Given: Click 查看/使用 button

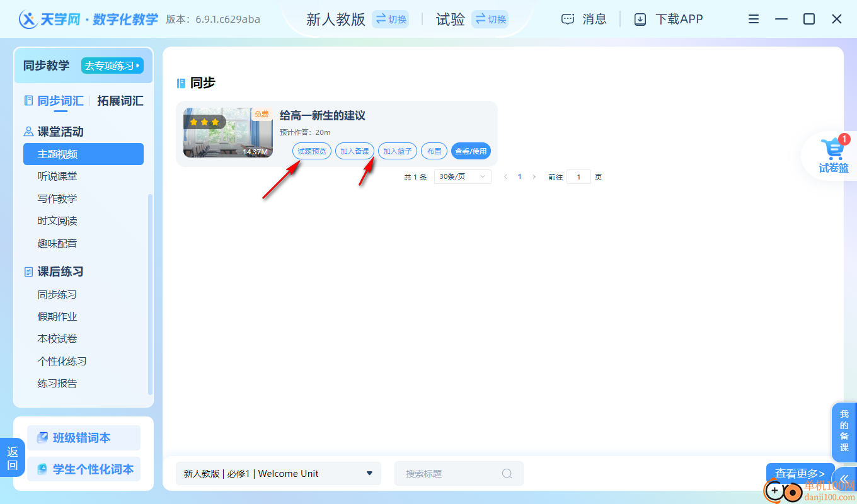Looking at the screenshot, I should (471, 151).
